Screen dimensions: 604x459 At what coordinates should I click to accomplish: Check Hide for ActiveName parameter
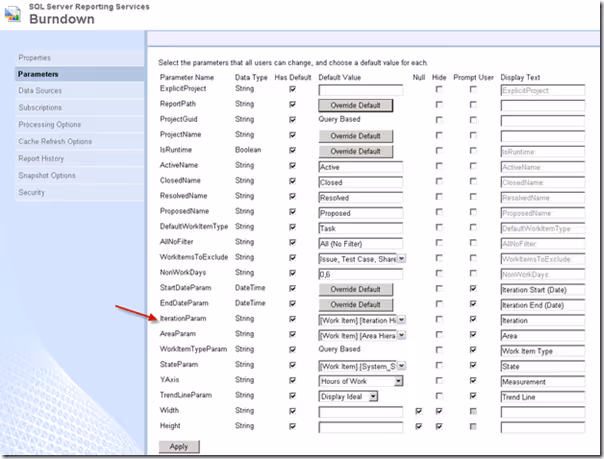click(439, 166)
